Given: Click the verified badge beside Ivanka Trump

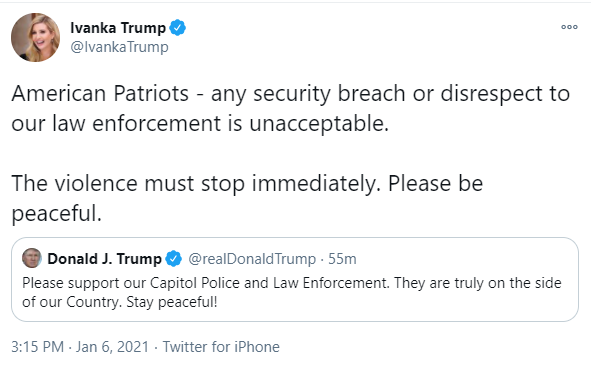Looking at the screenshot, I should tap(178, 28).
